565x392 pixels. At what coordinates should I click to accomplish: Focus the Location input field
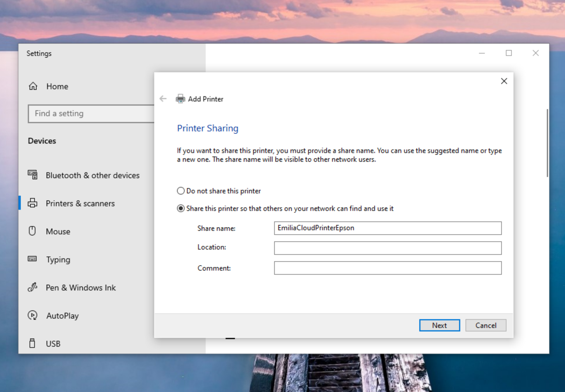point(387,248)
